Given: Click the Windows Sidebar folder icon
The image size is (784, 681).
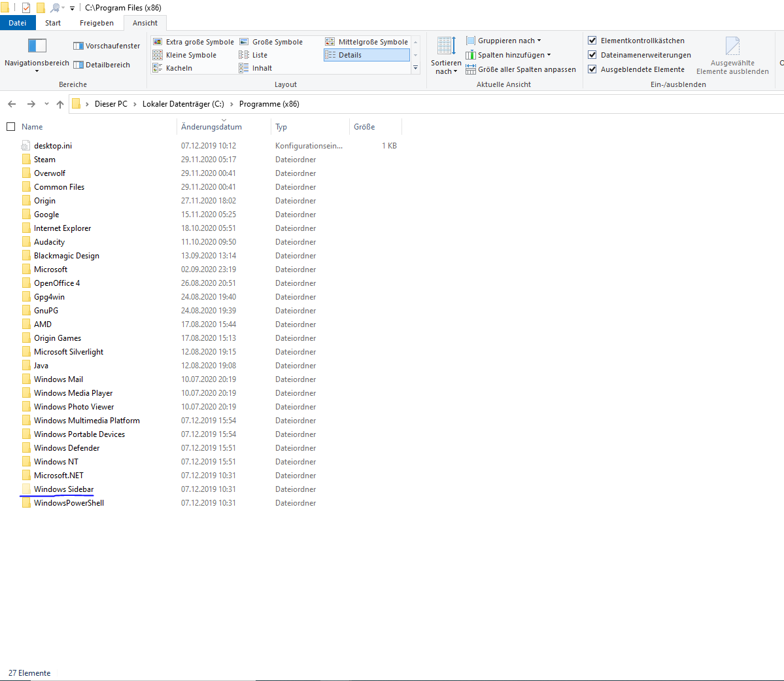Looking at the screenshot, I should pyautogui.click(x=26, y=489).
